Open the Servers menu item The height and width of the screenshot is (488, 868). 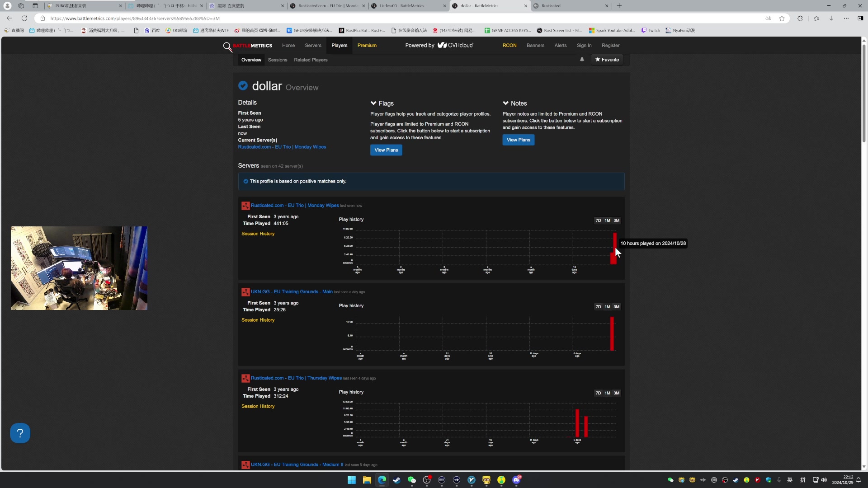coord(313,46)
